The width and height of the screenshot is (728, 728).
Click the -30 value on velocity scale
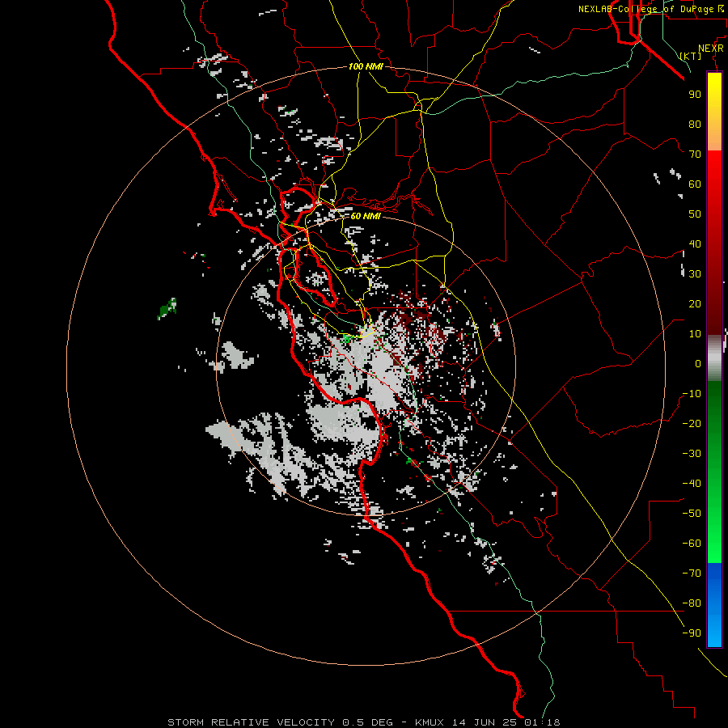tap(692, 454)
